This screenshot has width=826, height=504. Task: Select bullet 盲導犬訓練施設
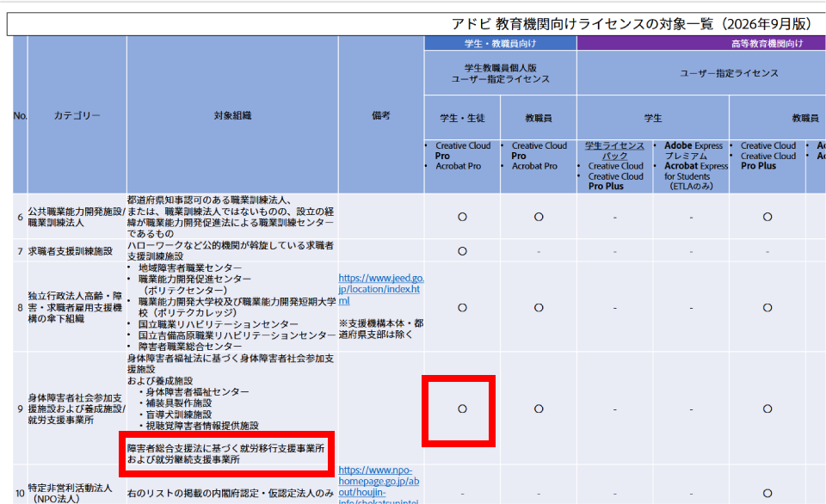(x=179, y=415)
